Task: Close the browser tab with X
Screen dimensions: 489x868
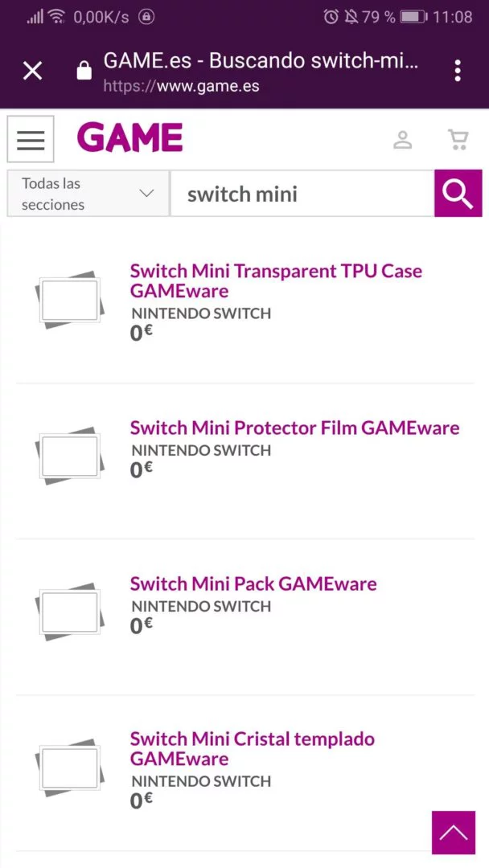Action: pos(33,71)
